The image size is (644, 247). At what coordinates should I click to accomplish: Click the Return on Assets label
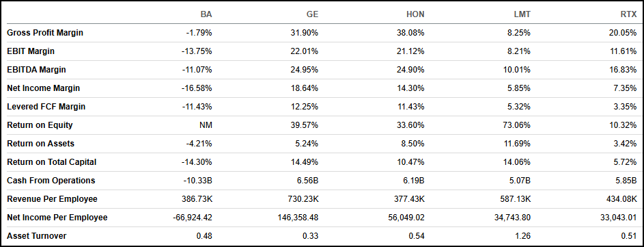pos(41,144)
